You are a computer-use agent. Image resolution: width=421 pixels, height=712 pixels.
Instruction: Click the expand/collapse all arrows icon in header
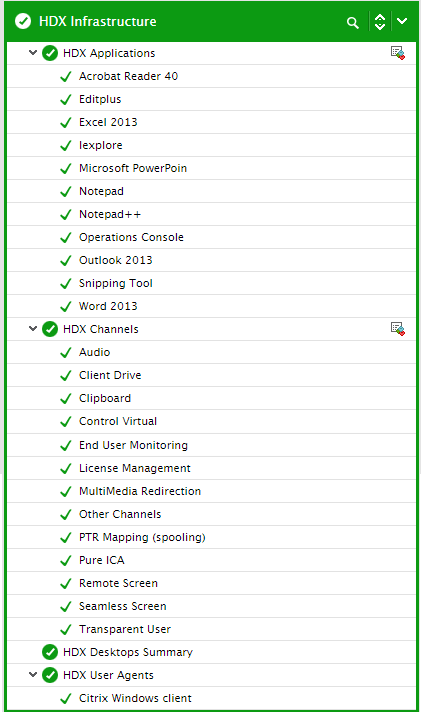(380, 21)
